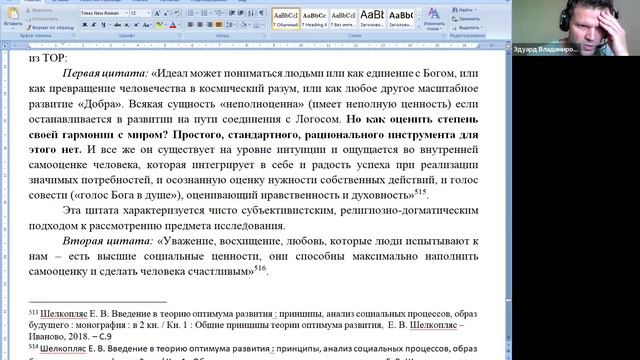This screenshot has height=360, width=640.
Task: Click Replace (Заменить) button
Action: (466, 19)
